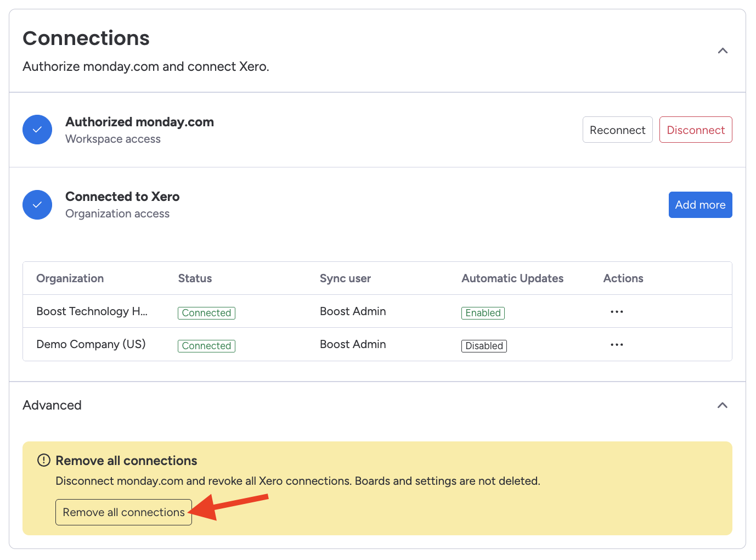Click the Reconnect button
Image resolution: width=756 pixels, height=560 pixels.
(x=617, y=130)
